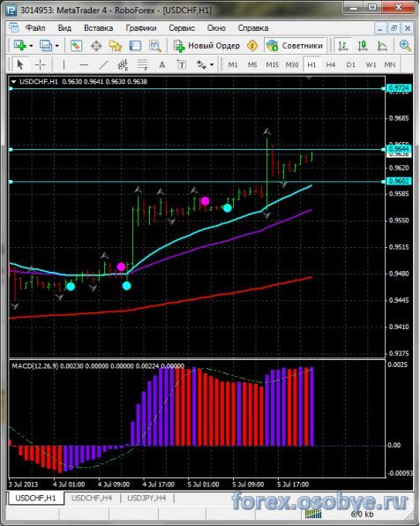
Task: Switch to the USDJPY,H4 chart tab
Action: coord(146,498)
